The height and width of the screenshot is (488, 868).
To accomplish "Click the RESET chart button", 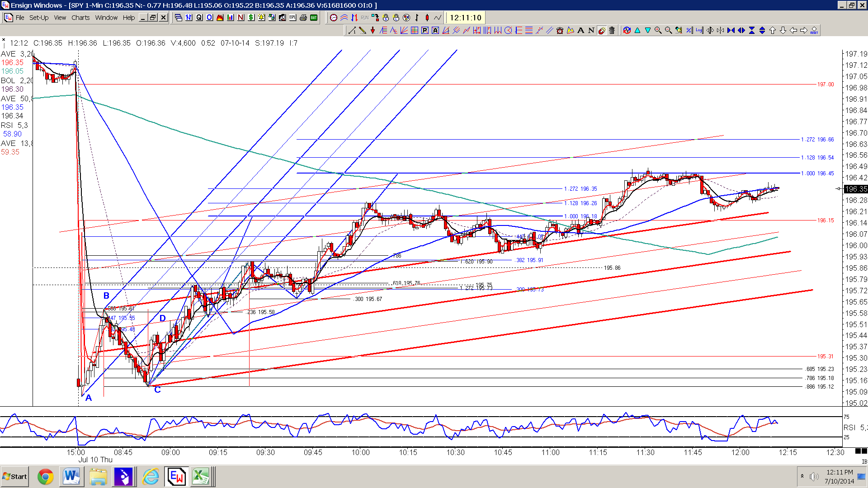I will pos(814,30).
